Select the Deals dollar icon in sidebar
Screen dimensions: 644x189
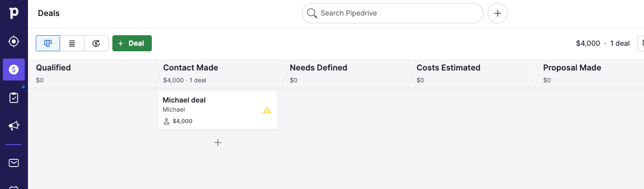coord(14,70)
